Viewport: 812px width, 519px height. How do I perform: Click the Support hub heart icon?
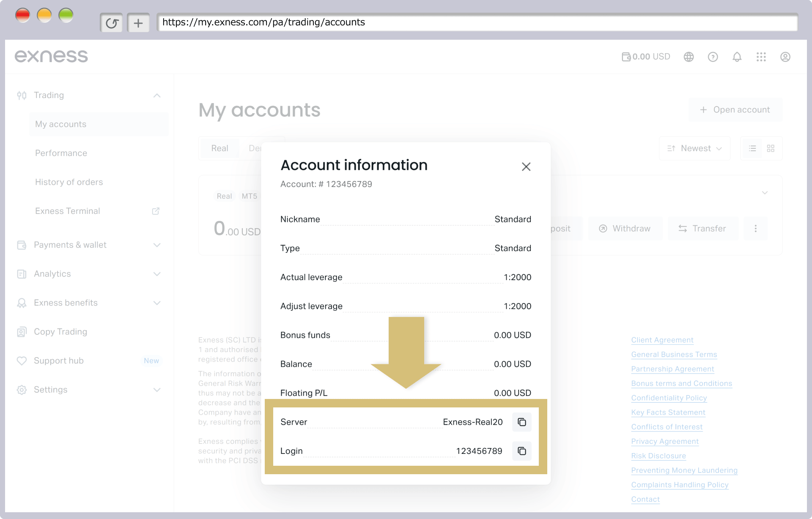[x=22, y=361]
